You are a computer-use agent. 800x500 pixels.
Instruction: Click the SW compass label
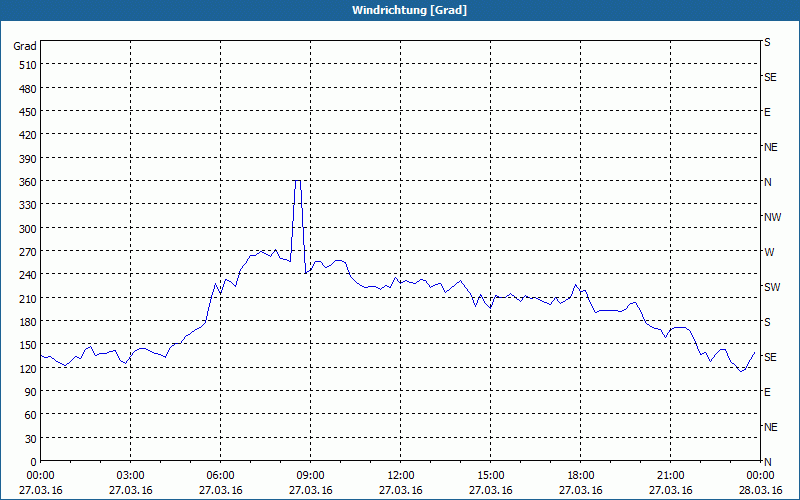[772, 287]
